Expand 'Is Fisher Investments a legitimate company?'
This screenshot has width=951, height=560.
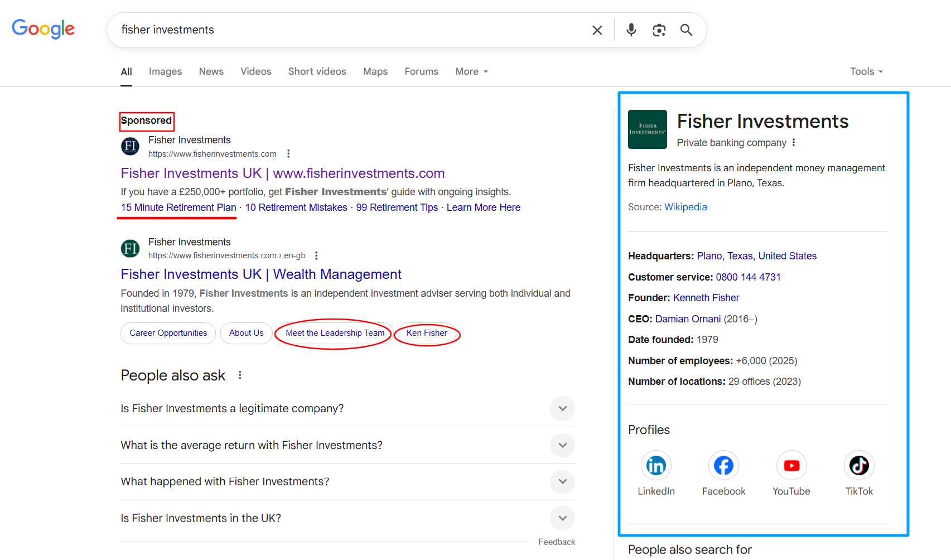pyautogui.click(x=562, y=409)
